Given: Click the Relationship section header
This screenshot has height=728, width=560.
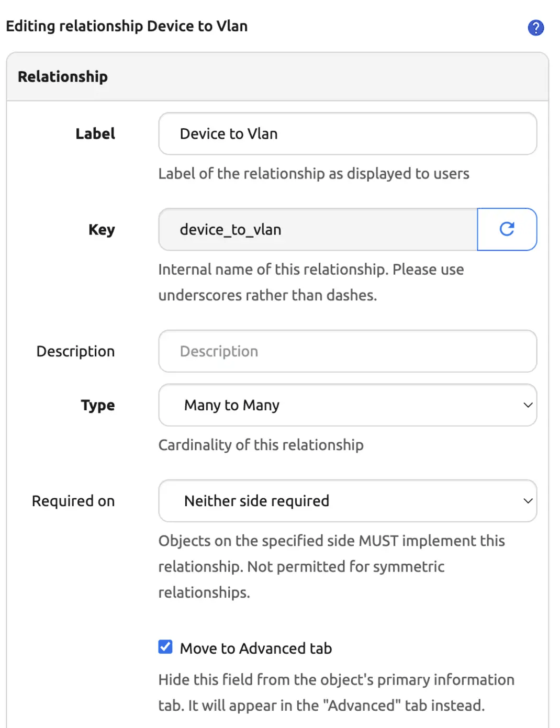Looking at the screenshot, I should (62, 76).
